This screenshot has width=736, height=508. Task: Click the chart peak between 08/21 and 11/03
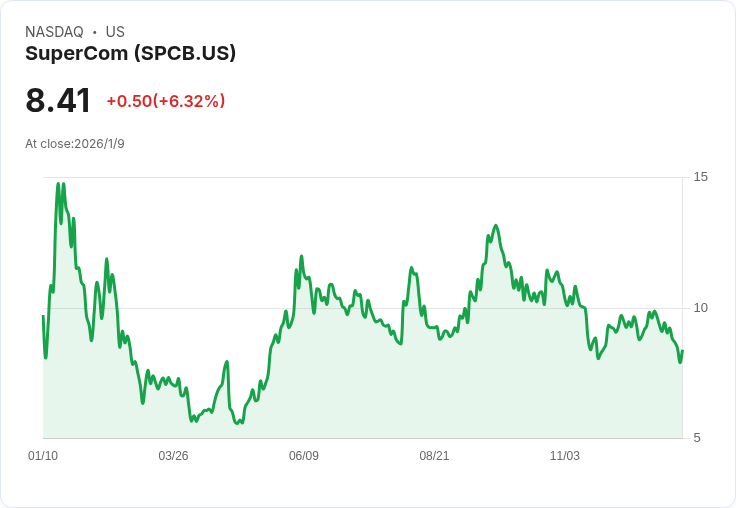click(496, 225)
